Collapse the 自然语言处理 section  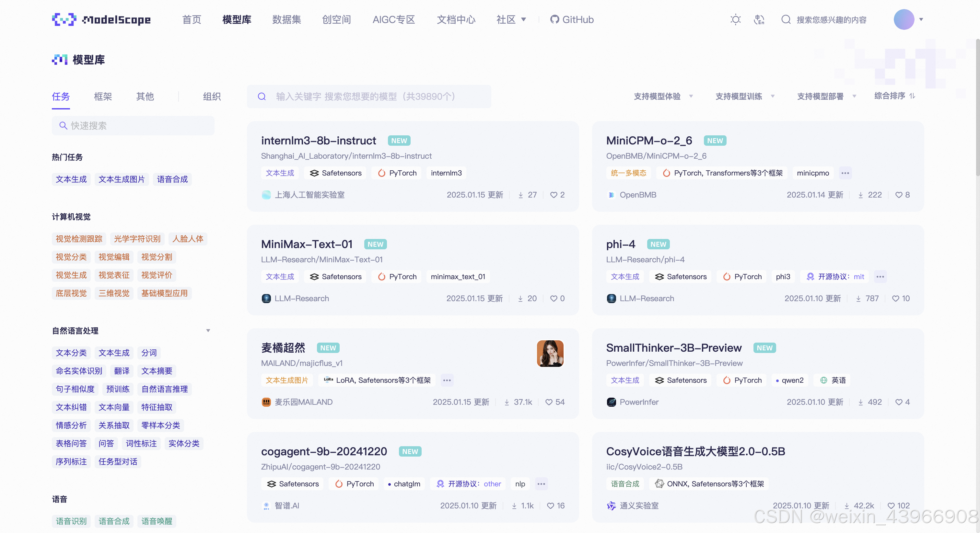(x=208, y=331)
